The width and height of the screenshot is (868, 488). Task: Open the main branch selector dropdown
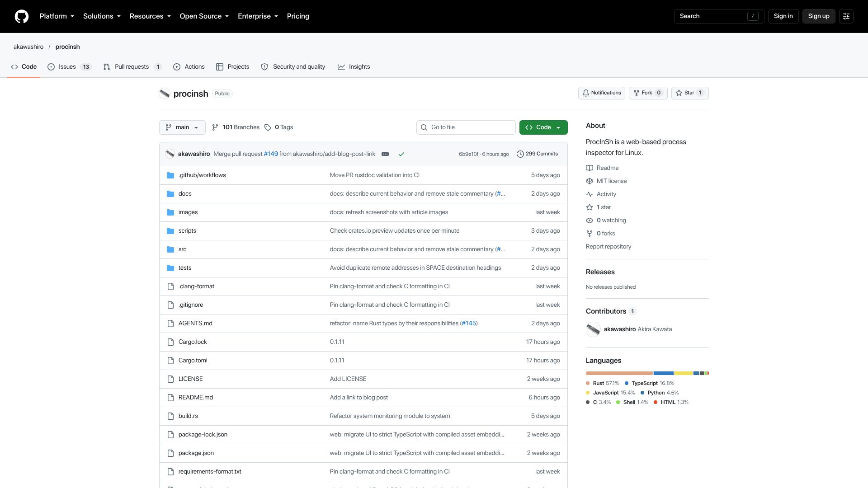(x=182, y=127)
